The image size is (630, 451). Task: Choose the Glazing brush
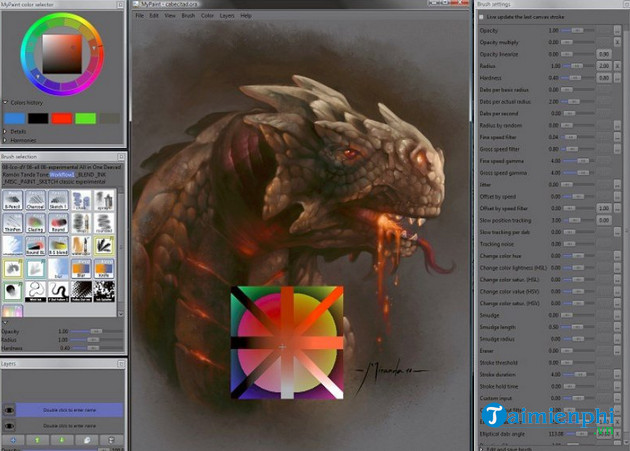(x=35, y=223)
